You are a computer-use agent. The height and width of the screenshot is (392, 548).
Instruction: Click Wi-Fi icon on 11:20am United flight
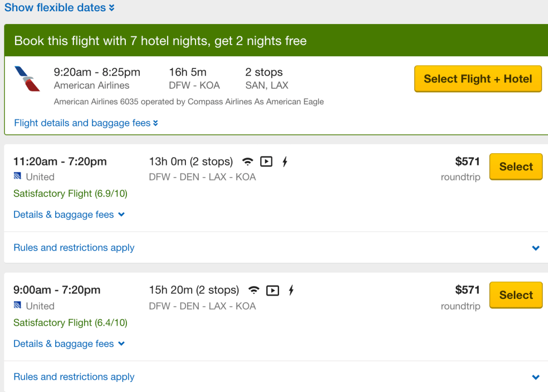tap(247, 161)
